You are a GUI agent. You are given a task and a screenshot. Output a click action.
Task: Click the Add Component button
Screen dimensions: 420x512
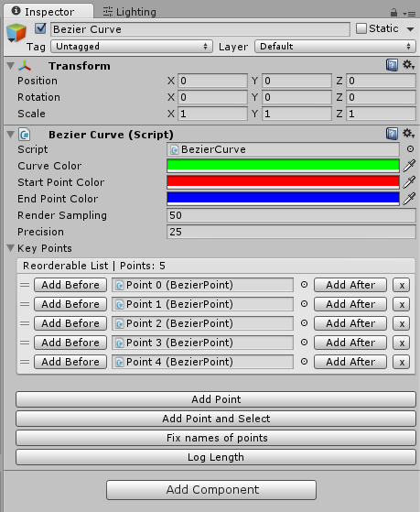211,490
